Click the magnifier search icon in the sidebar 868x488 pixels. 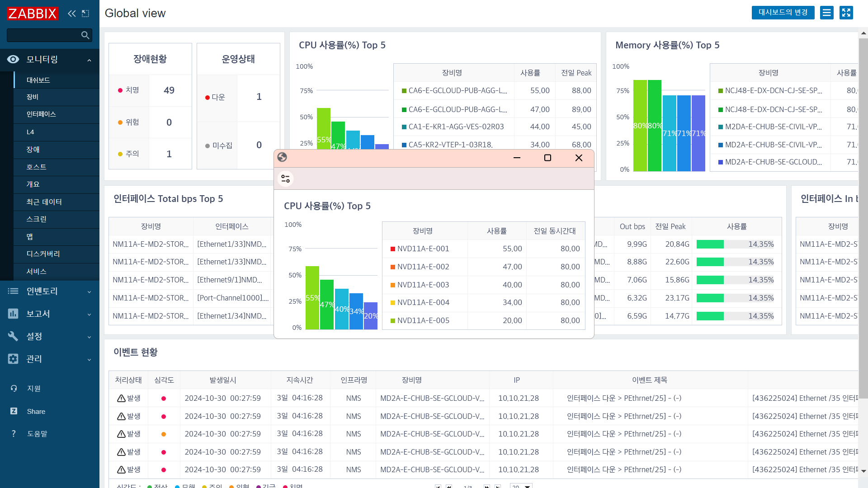pos(85,35)
